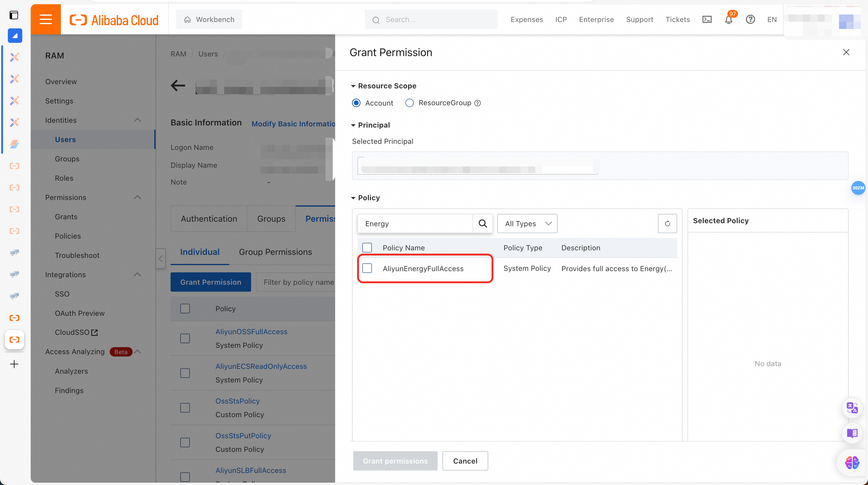Toggle the select-all Policy Name checkbox
Screen dimensions: 868x485
pos(367,248)
